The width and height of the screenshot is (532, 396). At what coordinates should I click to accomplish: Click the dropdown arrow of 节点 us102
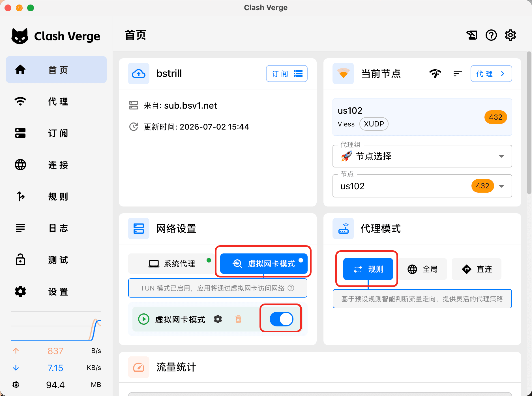tap(501, 186)
